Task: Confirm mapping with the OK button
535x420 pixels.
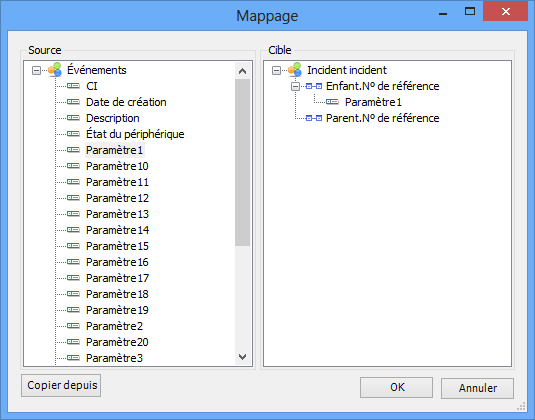Action: point(396,388)
